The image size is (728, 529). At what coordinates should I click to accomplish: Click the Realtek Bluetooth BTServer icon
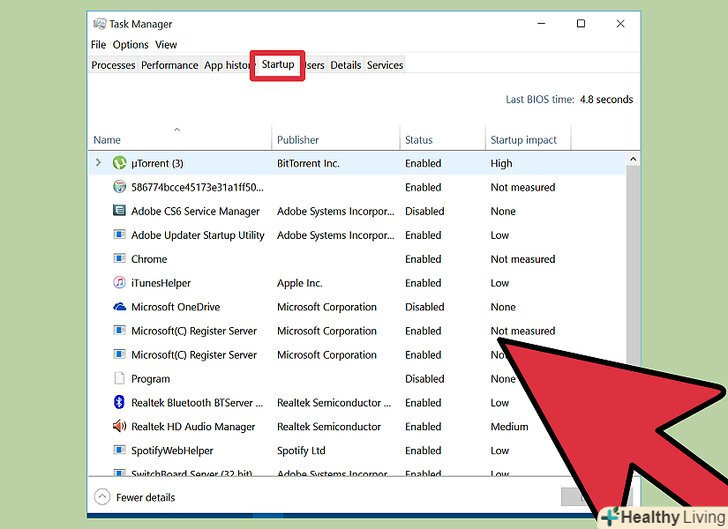[120, 403]
